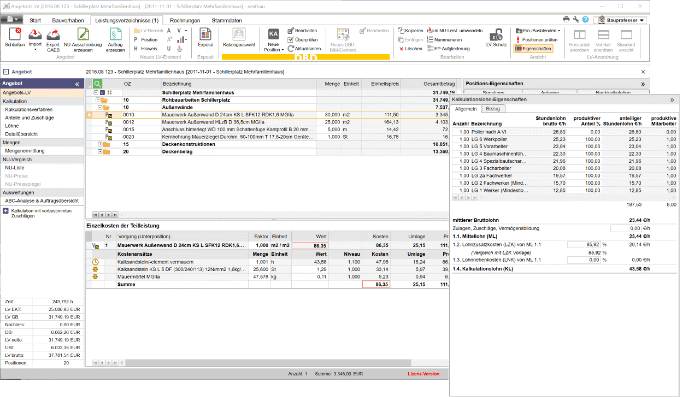Select the Mauermörtel MGIIa cost row
The height and width of the screenshot is (397, 680).
(x=267, y=277)
